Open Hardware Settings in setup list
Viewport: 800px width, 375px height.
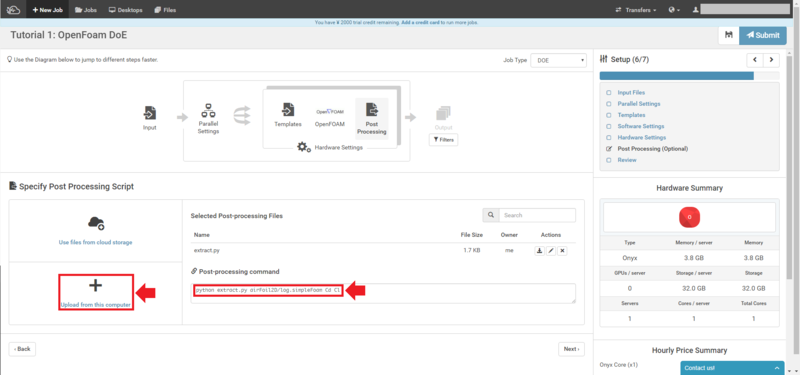pyautogui.click(x=642, y=138)
